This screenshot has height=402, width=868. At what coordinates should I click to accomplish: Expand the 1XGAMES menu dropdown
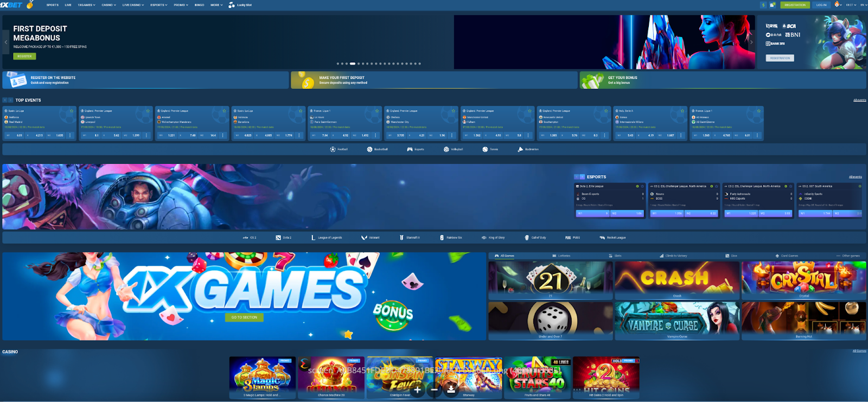point(86,5)
